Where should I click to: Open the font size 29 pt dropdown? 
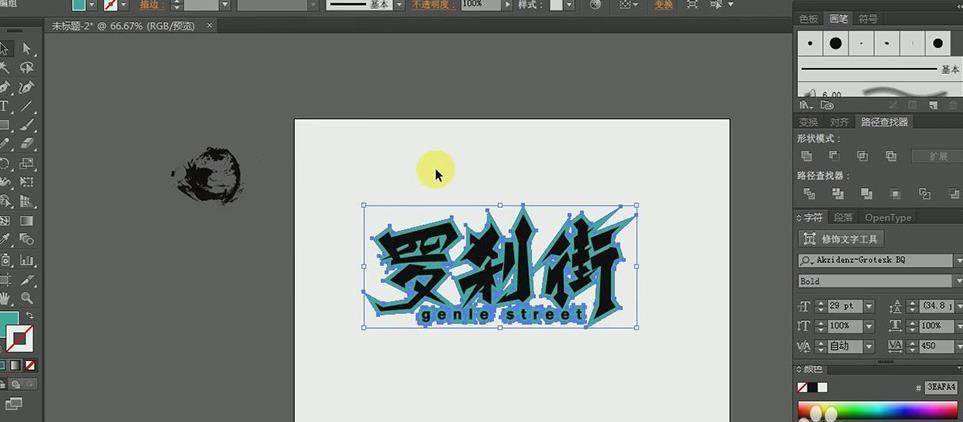(x=868, y=306)
